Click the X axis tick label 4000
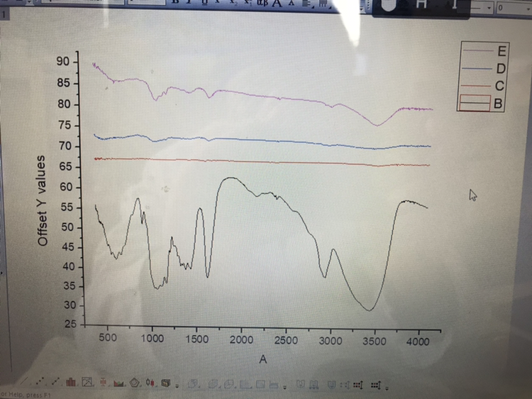Screen dimensions: 532x399 click(418, 341)
